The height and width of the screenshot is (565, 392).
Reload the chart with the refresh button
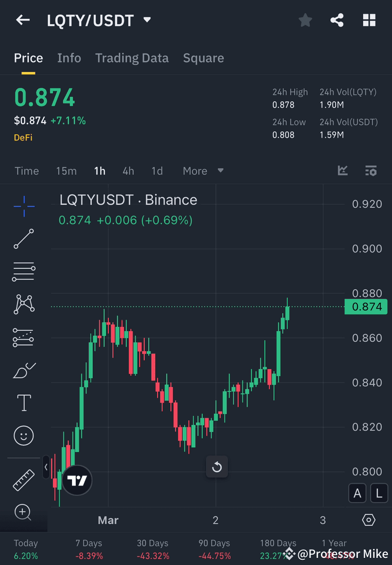(217, 467)
